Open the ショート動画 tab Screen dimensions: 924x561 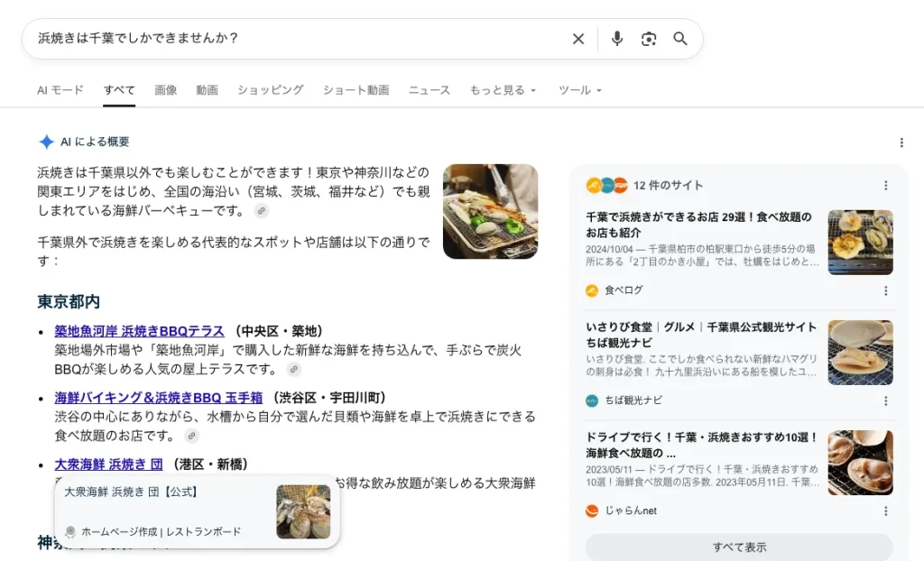point(356,90)
